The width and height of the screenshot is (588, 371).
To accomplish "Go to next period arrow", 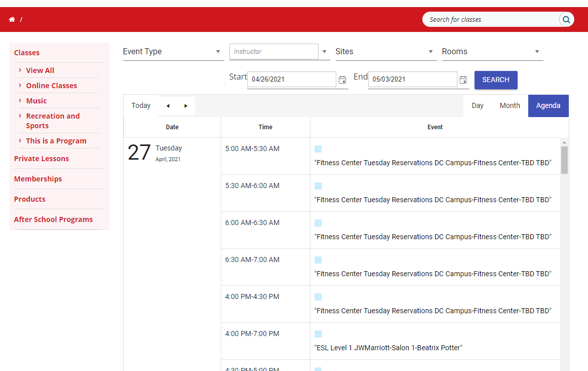I will (186, 106).
